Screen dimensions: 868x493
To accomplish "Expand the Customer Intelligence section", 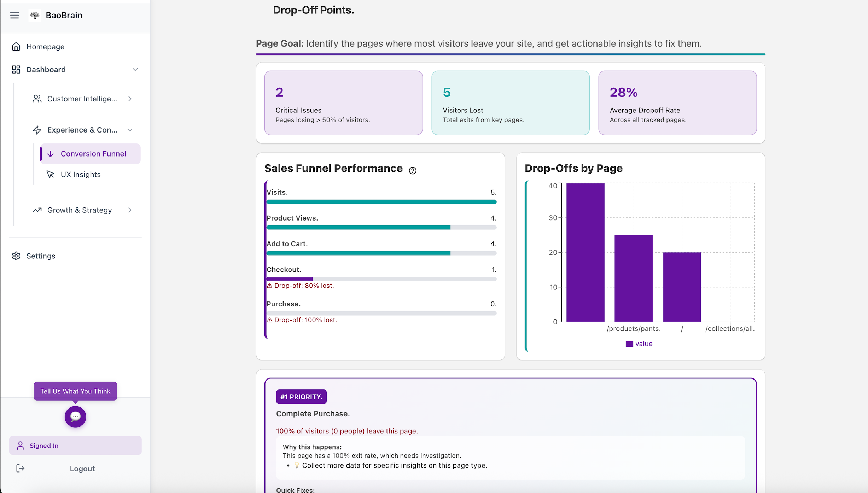I will coord(130,99).
